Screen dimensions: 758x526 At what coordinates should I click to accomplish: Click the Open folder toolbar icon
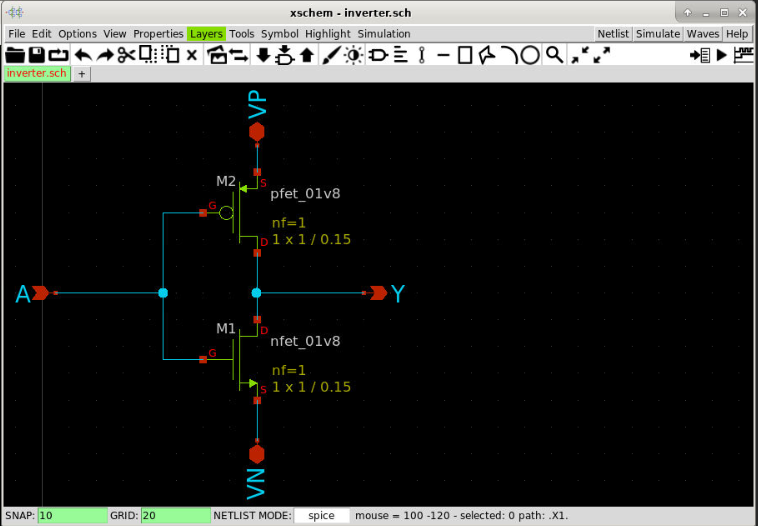tap(15, 55)
